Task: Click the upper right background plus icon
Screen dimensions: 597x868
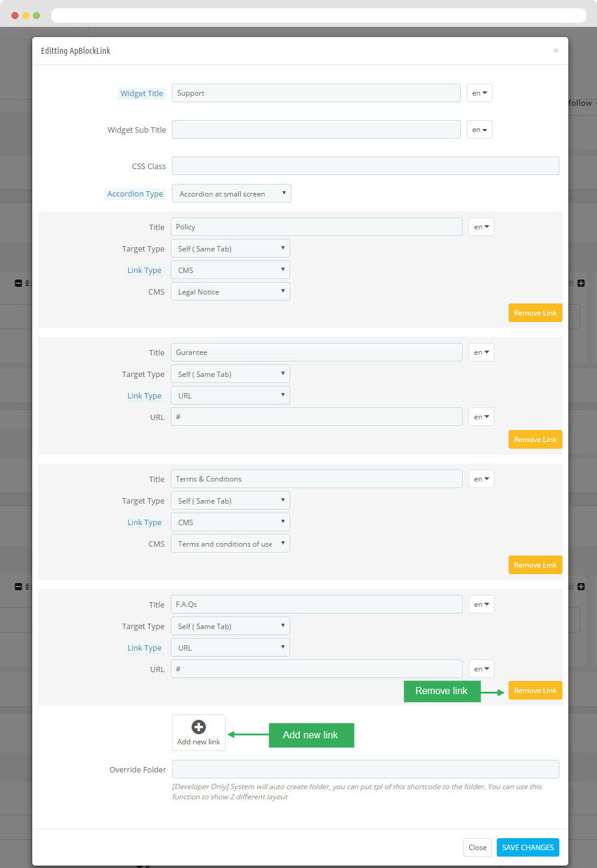Action: (581, 283)
